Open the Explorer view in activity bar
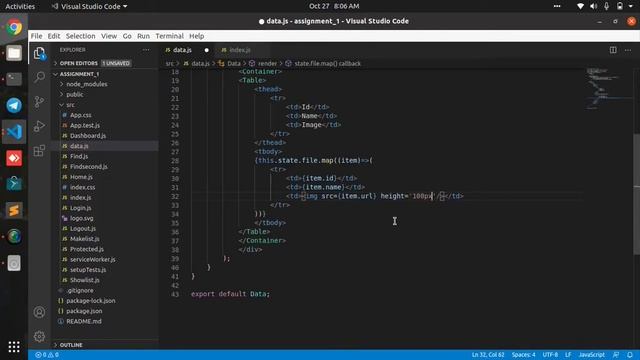The height and width of the screenshot is (360, 640). point(39,53)
